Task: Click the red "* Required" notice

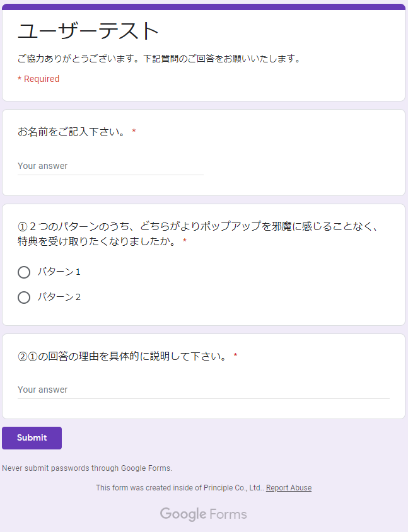Action: (38, 79)
